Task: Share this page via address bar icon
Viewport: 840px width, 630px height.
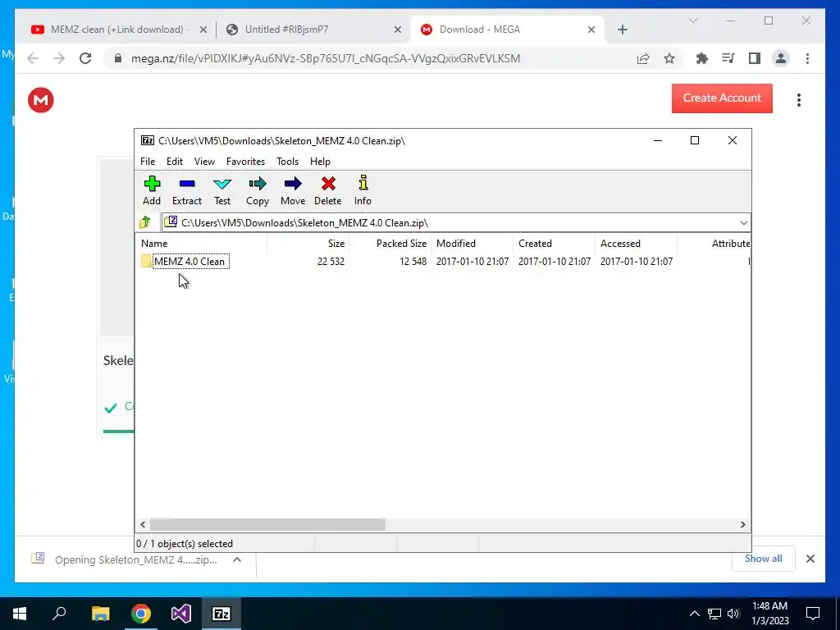Action: tap(643, 58)
